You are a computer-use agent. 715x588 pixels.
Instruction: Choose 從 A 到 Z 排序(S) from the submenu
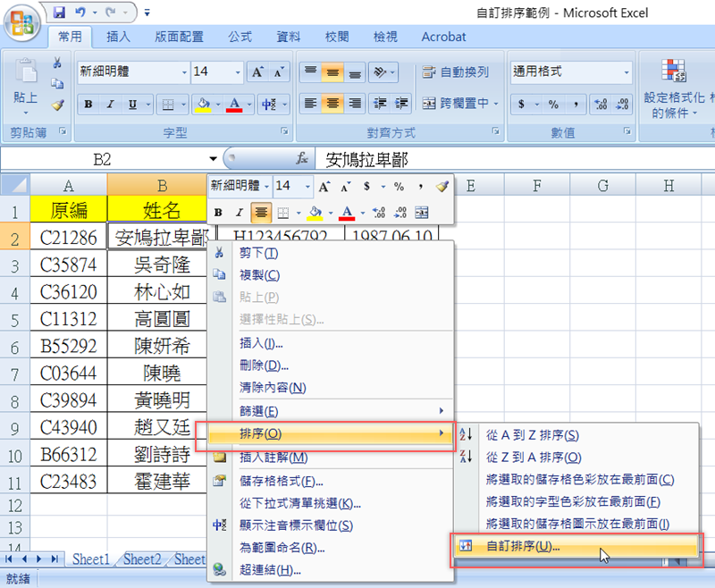(x=578, y=435)
